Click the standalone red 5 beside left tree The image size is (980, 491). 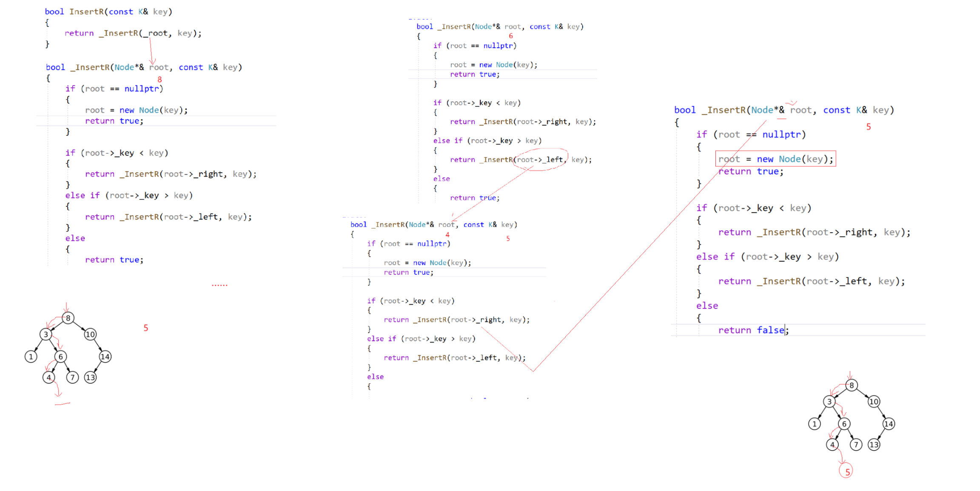[146, 328]
